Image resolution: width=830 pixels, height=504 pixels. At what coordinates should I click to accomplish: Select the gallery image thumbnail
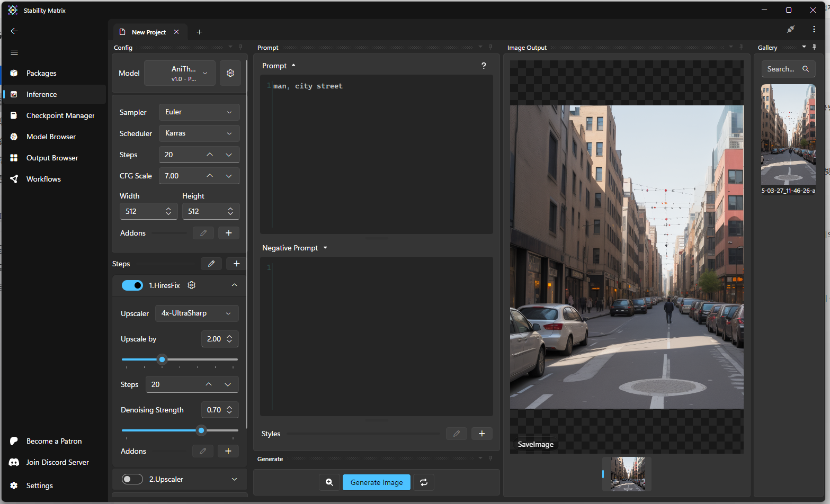[x=788, y=135]
